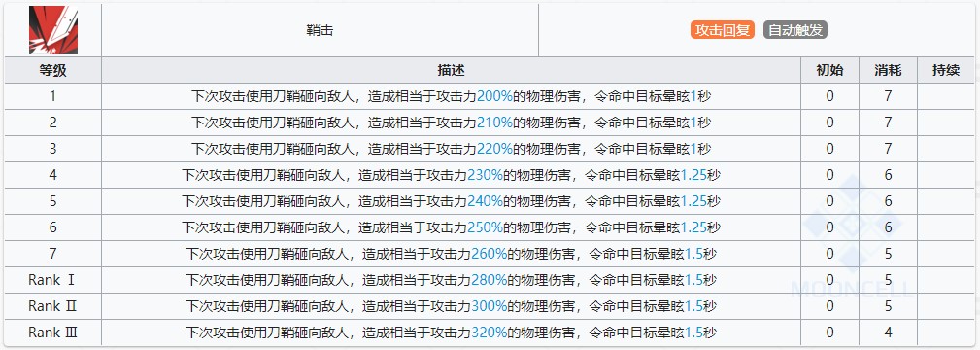Click description with 300% attack damage
Screen dimensions: 980x350
coord(452,306)
